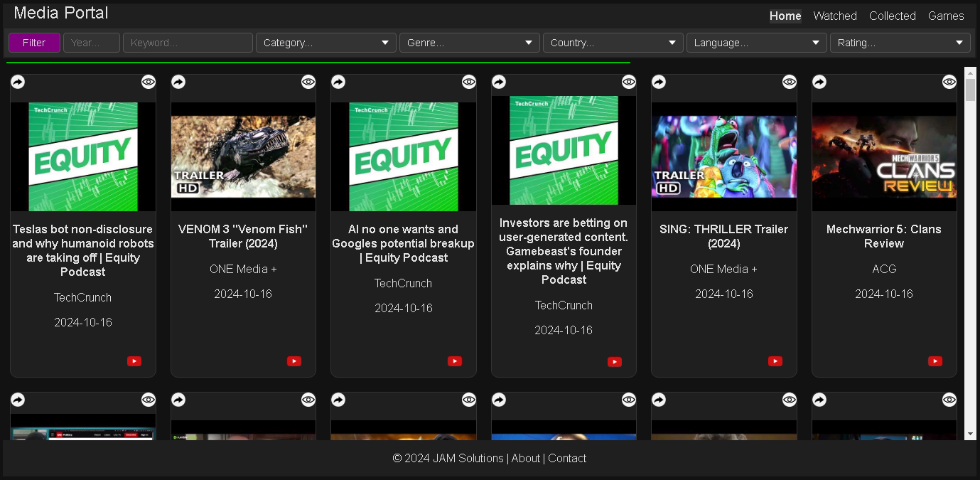Share the AI no one wants podcast card
The height and width of the screenshot is (480, 980).
pos(338,82)
